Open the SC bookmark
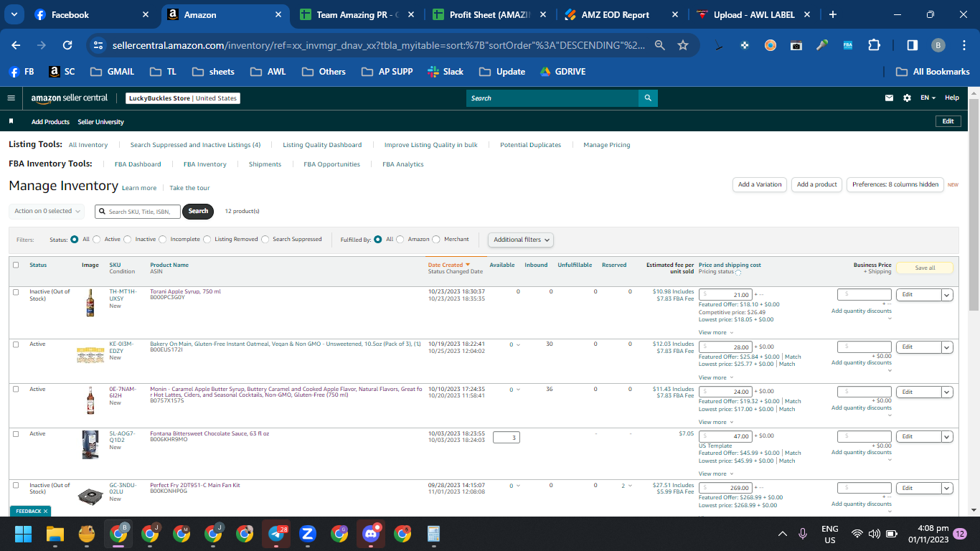Viewport: 980px width, 551px height. [62, 72]
